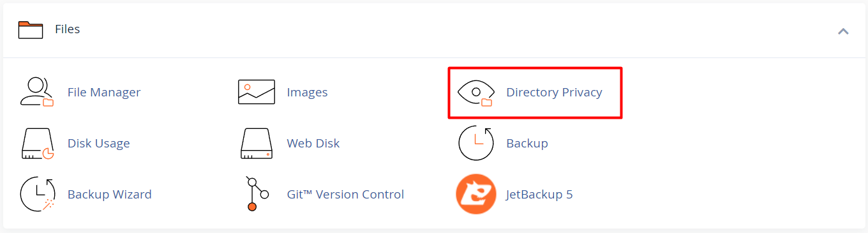Open the Backup Wizard text link
This screenshot has height=233, width=868.
click(x=110, y=194)
